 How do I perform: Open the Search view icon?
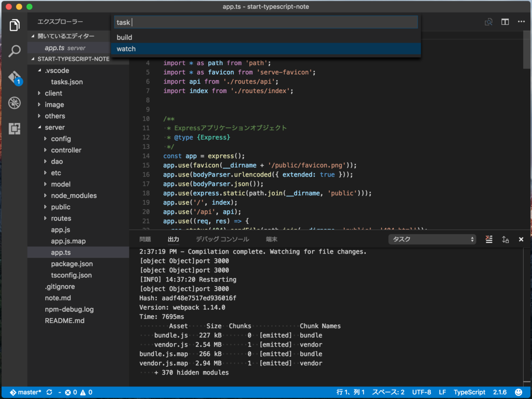coord(14,51)
